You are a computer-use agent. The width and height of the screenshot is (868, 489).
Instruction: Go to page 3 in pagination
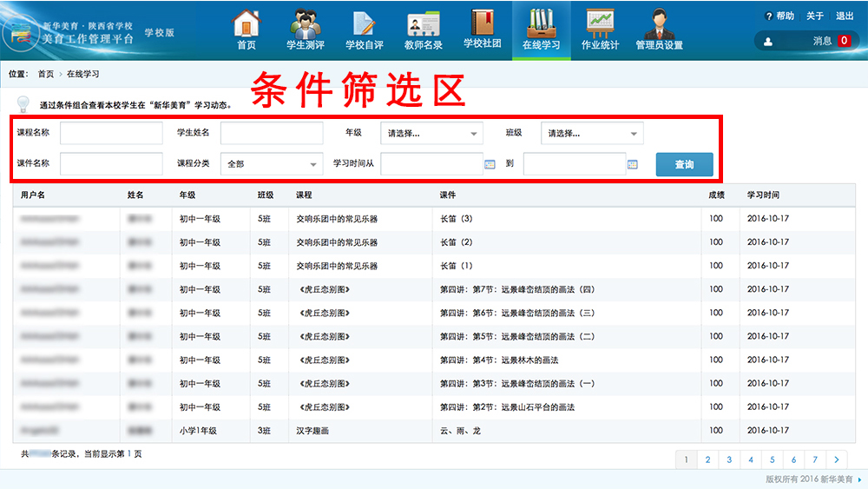728,459
